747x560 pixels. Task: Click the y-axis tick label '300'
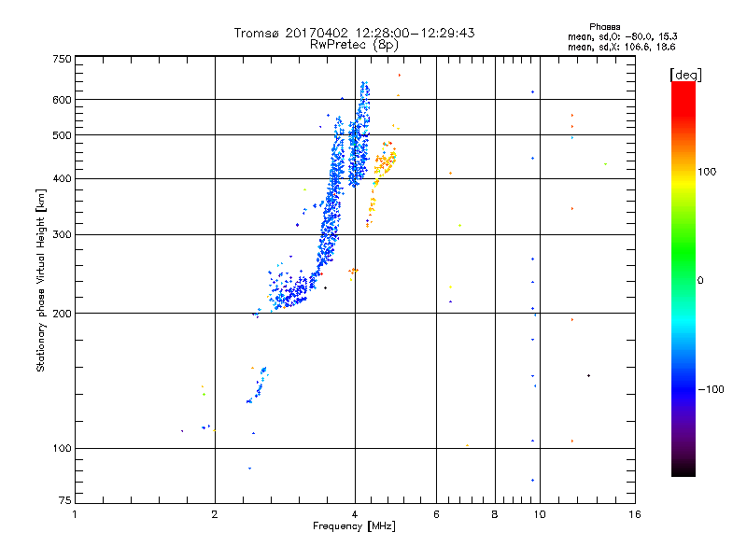pos(62,235)
